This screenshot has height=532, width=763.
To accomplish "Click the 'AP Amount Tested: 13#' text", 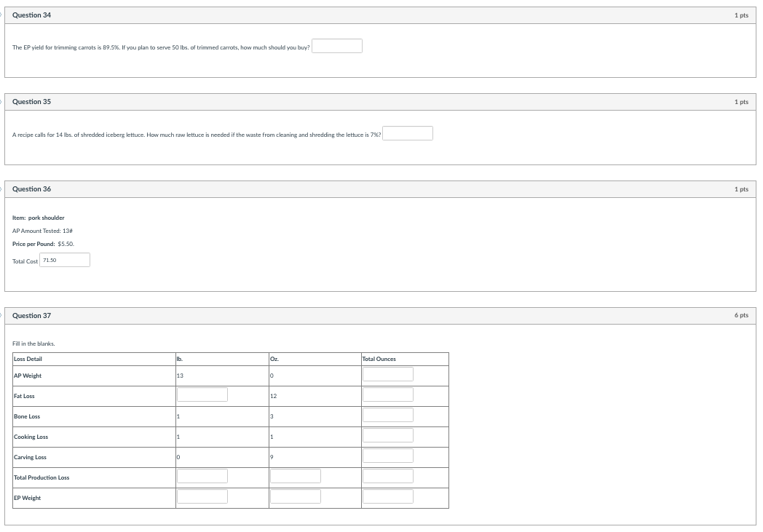I will pos(42,231).
